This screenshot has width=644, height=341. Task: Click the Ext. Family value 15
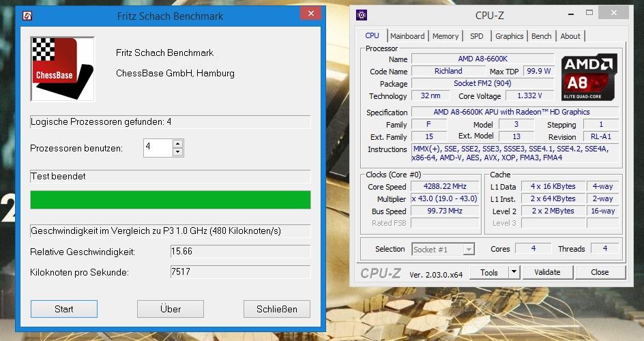[x=429, y=136]
